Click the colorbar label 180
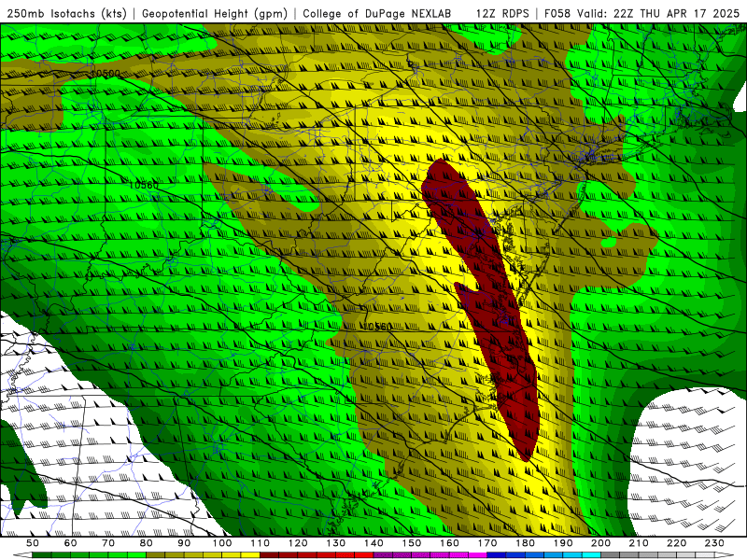 click(526, 543)
